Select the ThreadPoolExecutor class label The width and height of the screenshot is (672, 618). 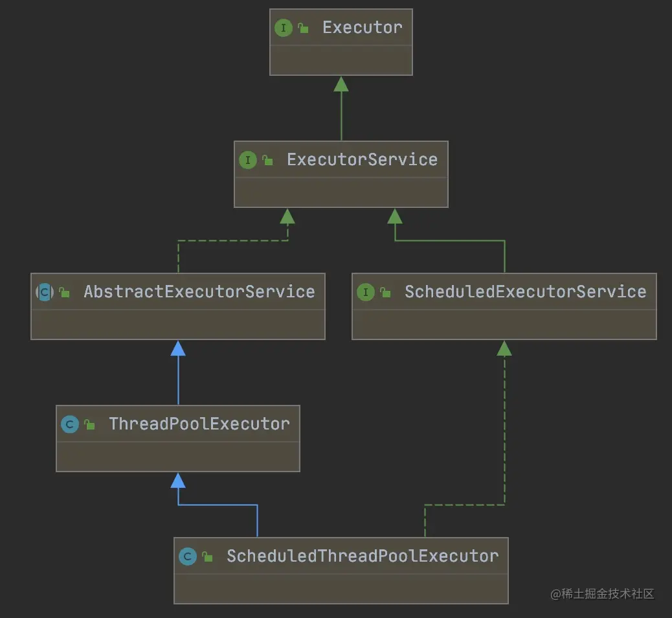pos(199,424)
